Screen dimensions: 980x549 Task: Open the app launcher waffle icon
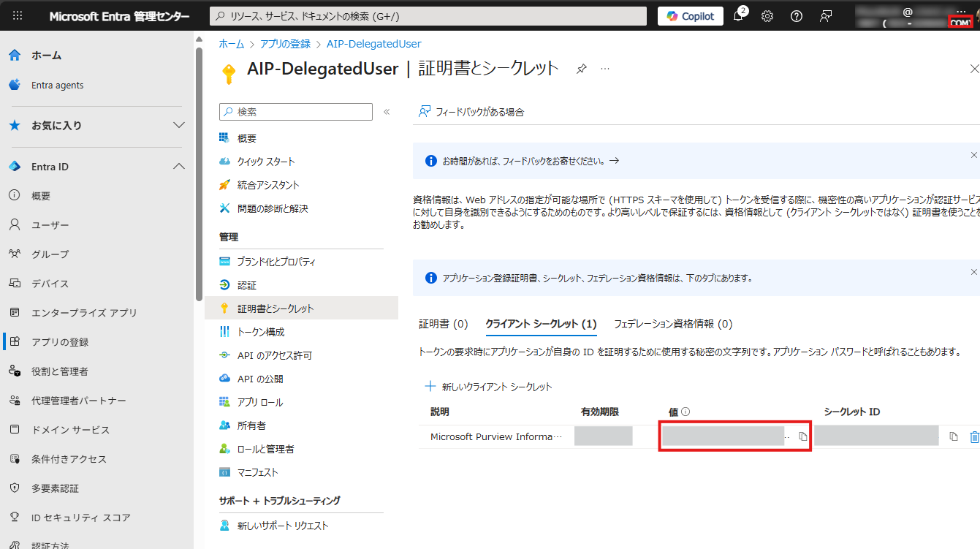click(18, 16)
